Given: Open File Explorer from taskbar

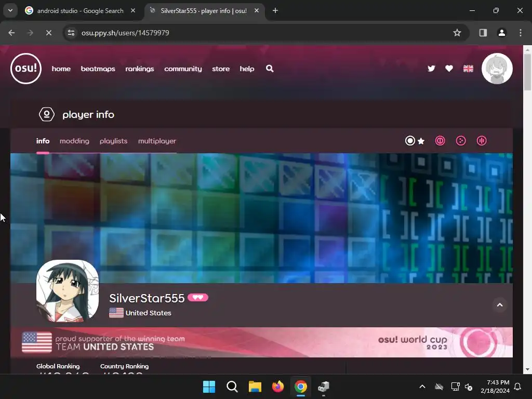Looking at the screenshot, I should coord(255,387).
